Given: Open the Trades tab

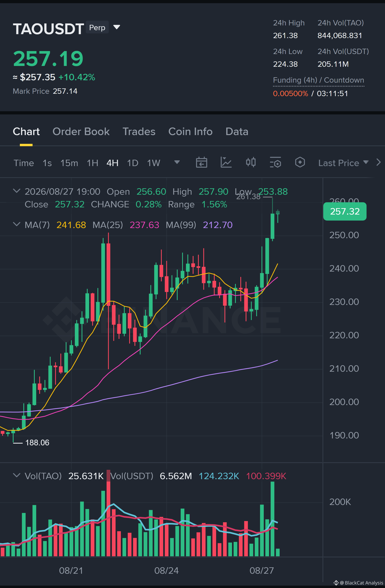Looking at the screenshot, I should point(139,132).
